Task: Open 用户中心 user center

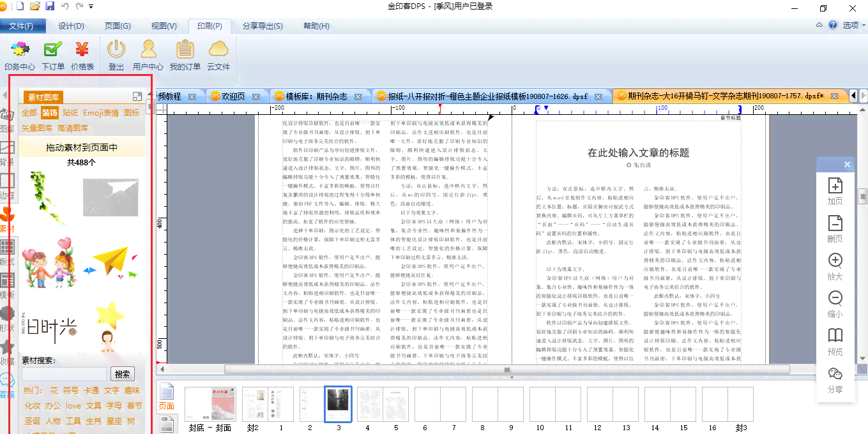Action: click(x=148, y=56)
